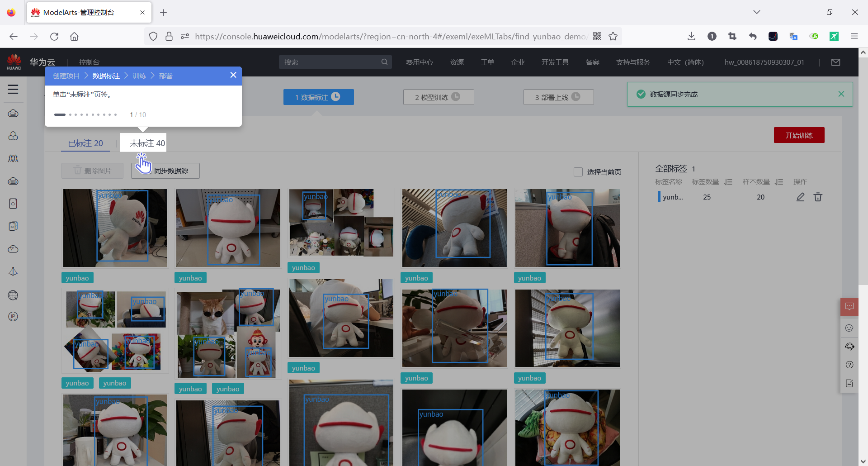Open the 工单 menu
This screenshot has height=466, width=868.
(487, 62)
